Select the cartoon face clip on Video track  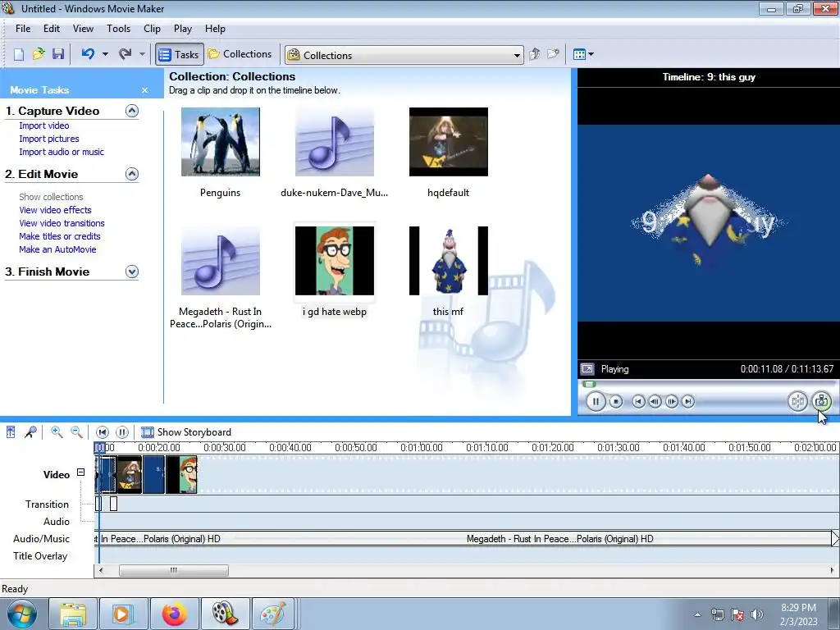click(181, 475)
